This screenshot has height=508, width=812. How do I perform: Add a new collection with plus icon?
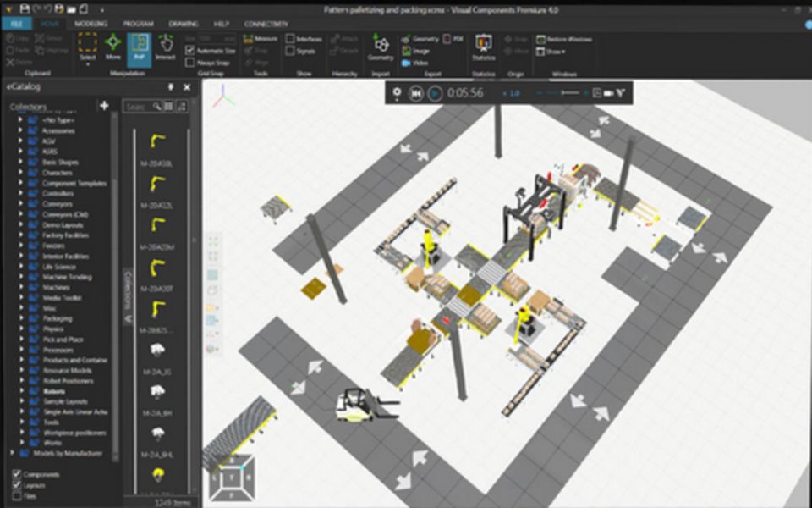tap(104, 106)
